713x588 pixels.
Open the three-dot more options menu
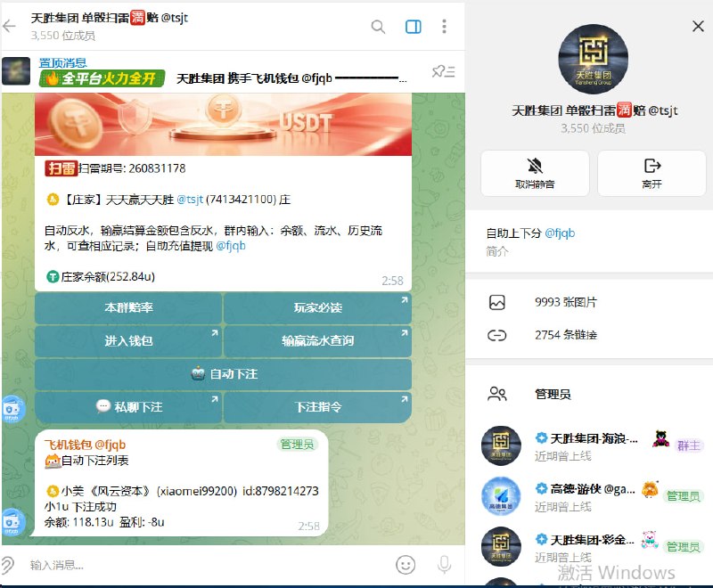pyautogui.click(x=444, y=27)
